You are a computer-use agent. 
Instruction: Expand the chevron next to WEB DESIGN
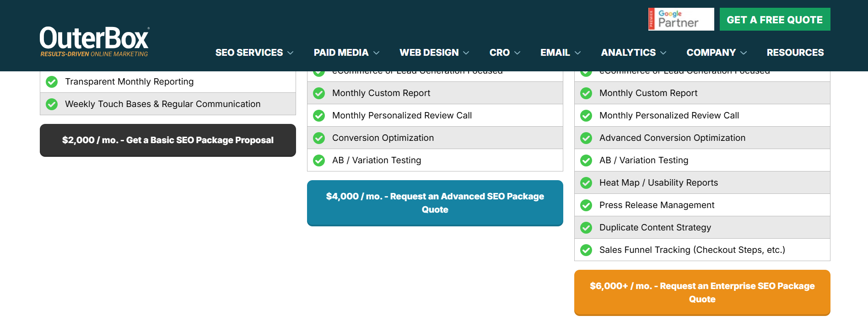[466, 53]
